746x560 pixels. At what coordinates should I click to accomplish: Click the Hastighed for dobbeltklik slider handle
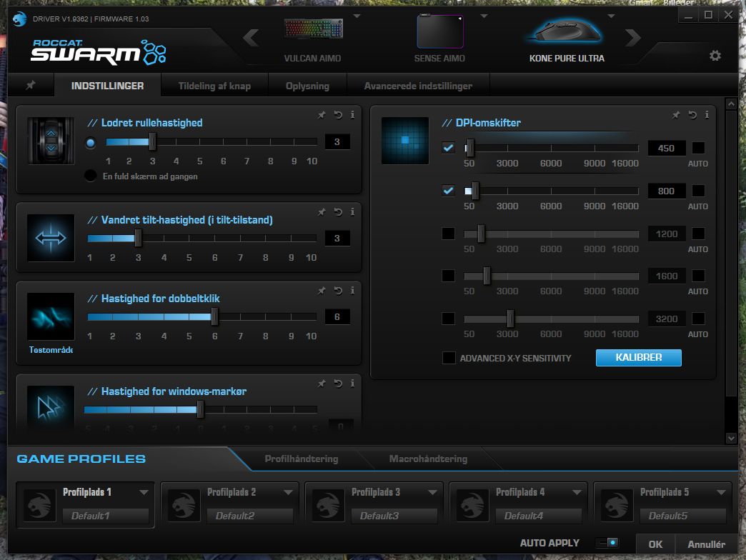tap(214, 316)
